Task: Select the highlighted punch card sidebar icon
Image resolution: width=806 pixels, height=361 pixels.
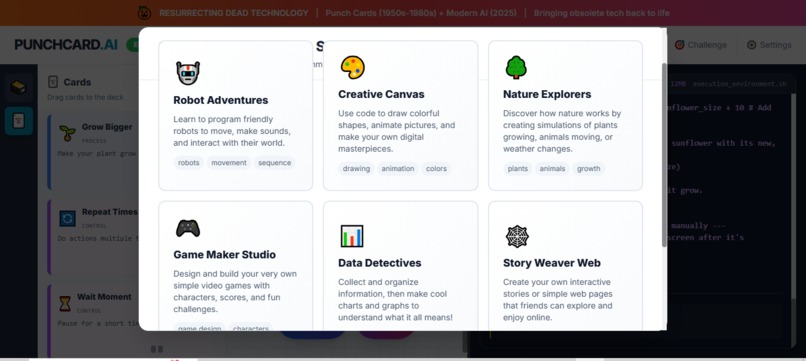Action: tap(19, 121)
